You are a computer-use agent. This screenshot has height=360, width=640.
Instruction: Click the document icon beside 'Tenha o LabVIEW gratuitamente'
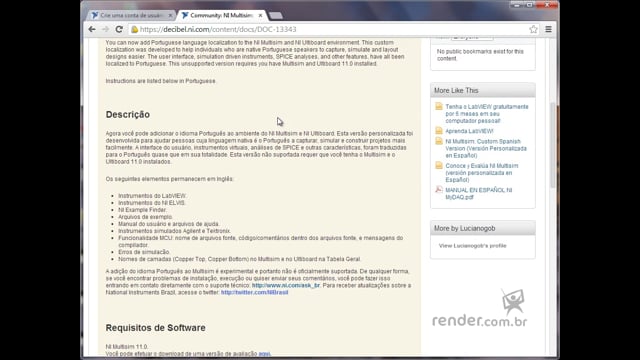439,107
